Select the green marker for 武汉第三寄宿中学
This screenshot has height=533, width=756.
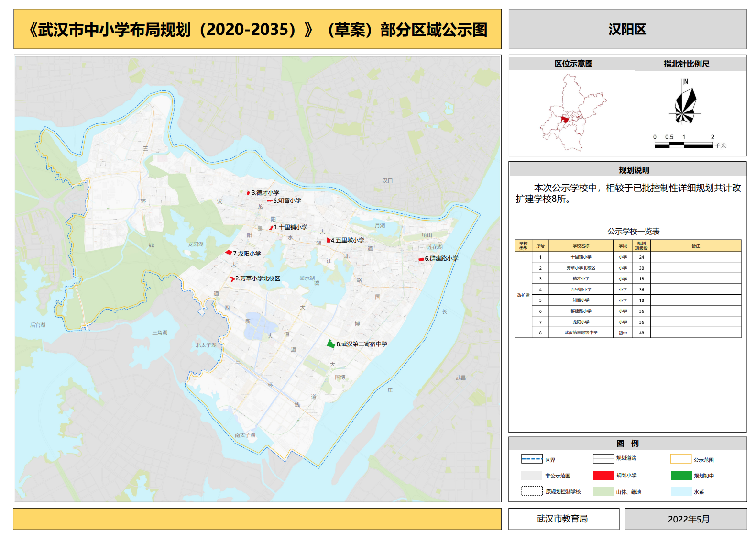[x=330, y=344]
